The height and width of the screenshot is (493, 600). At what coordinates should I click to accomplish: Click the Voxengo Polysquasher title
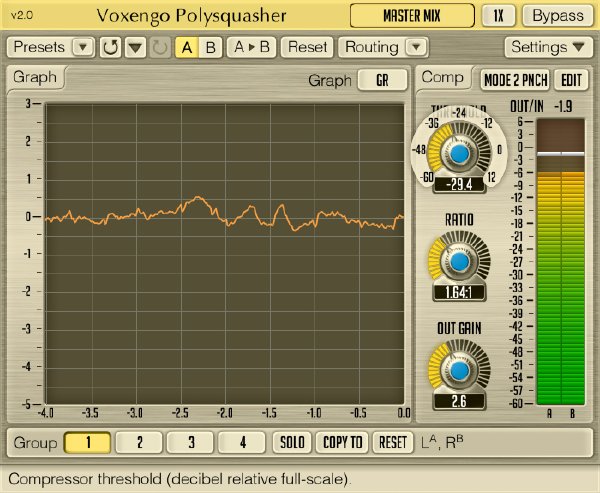[x=191, y=16]
